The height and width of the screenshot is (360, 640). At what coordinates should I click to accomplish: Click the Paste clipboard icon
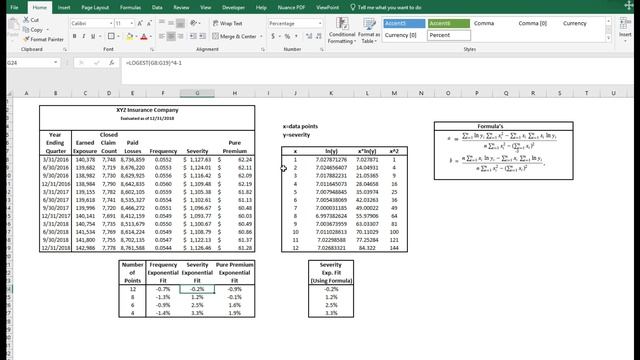13,25
